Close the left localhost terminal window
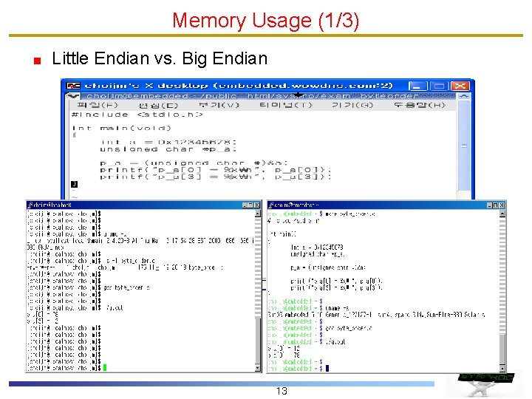Image resolution: width=532 pixels, height=399 pixels. (x=257, y=205)
